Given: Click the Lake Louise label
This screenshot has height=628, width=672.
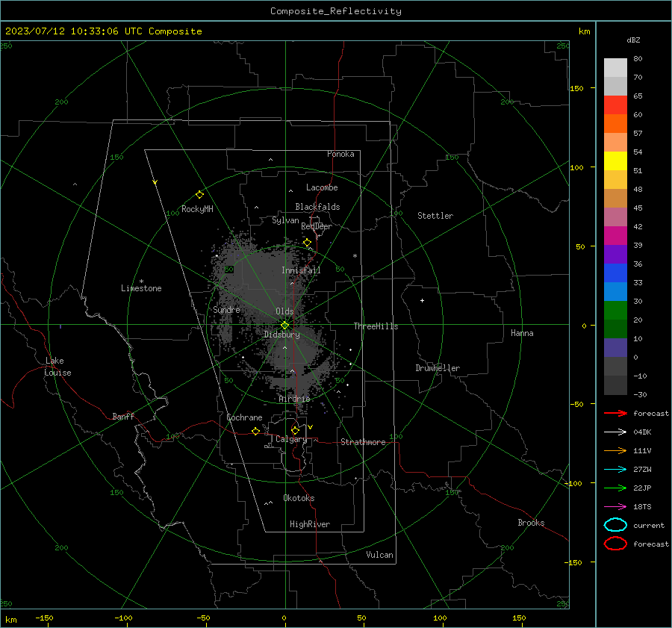Looking at the screenshot, I should point(57,367).
